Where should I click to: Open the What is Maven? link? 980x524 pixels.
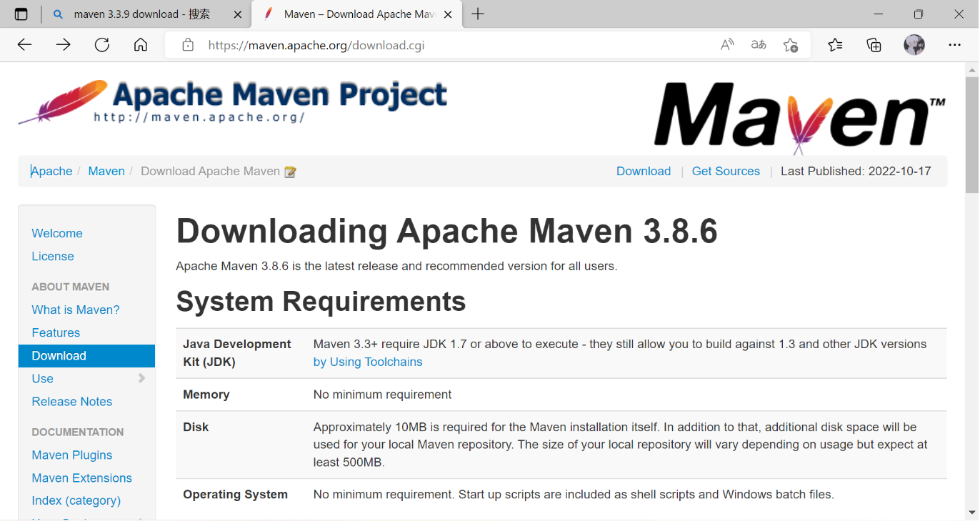tap(76, 310)
